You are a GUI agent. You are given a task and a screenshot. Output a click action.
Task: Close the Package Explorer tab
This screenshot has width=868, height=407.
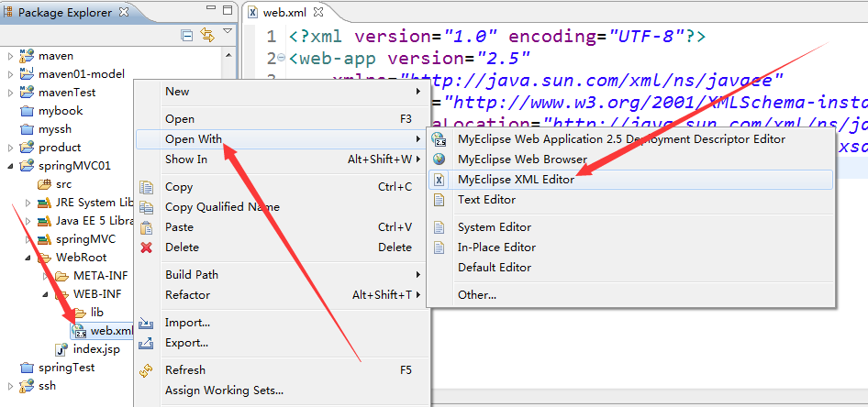[122, 12]
